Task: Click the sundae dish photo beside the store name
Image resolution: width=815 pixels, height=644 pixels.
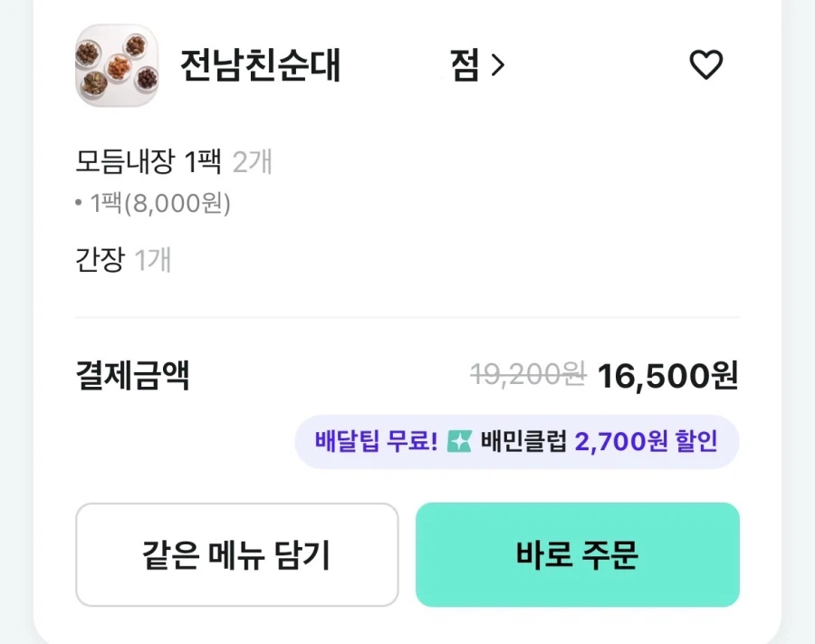Action: [x=116, y=67]
